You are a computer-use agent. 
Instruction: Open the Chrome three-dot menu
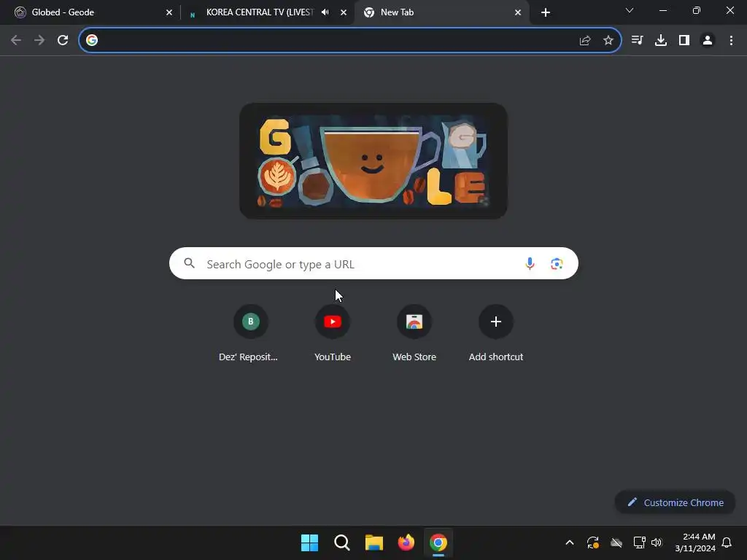731,41
